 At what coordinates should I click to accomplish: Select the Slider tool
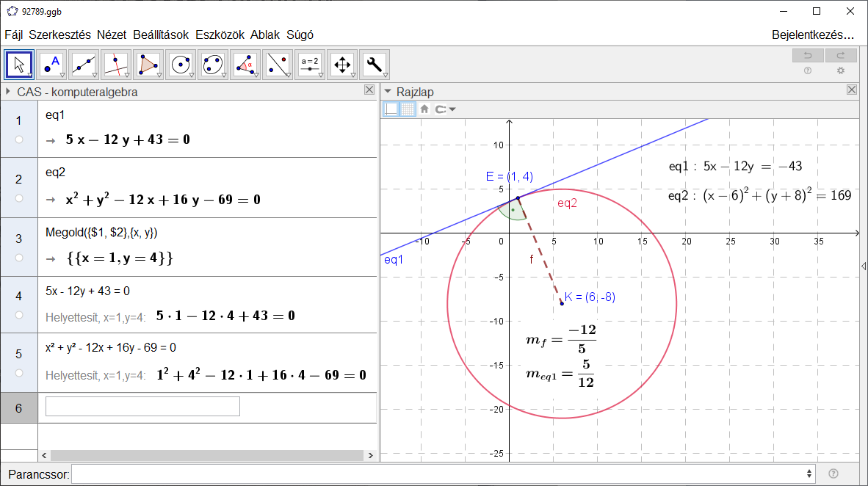[x=310, y=65]
